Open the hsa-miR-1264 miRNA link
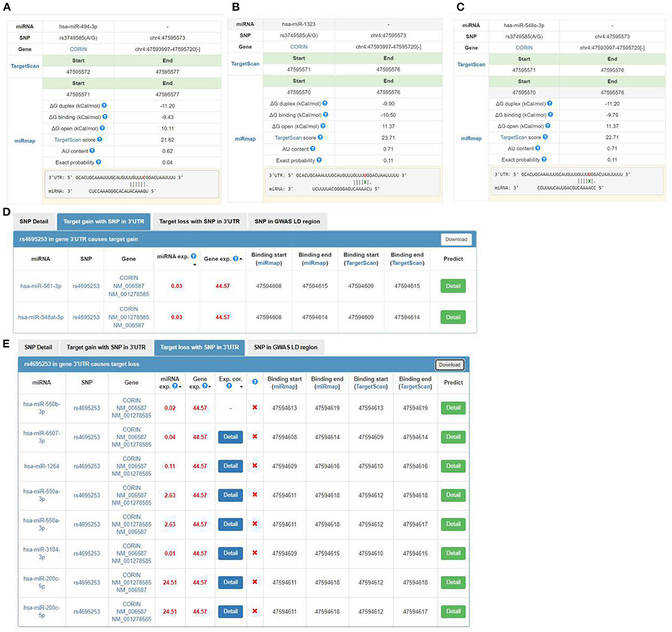Screen dimensions: 672x632 point(42,466)
